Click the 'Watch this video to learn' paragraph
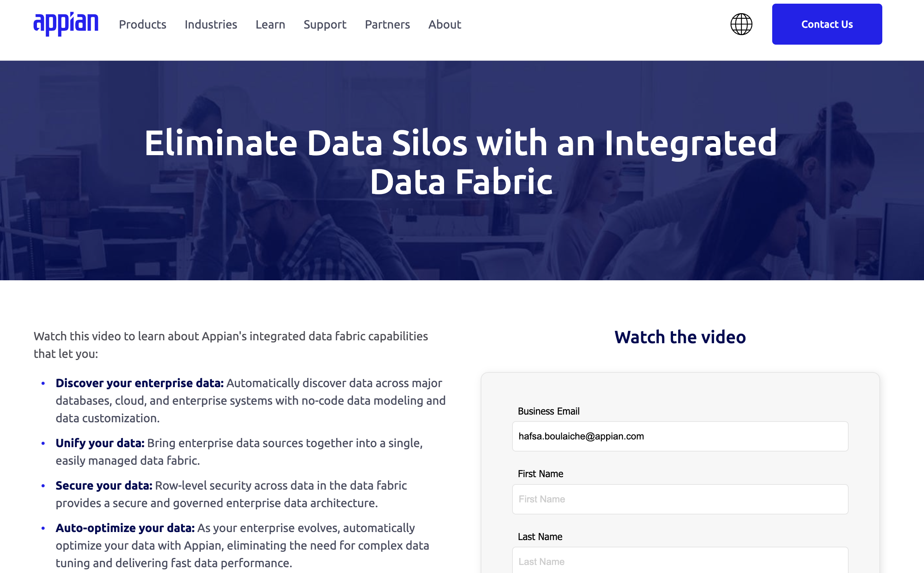Image resolution: width=924 pixels, height=573 pixels. pos(231,345)
